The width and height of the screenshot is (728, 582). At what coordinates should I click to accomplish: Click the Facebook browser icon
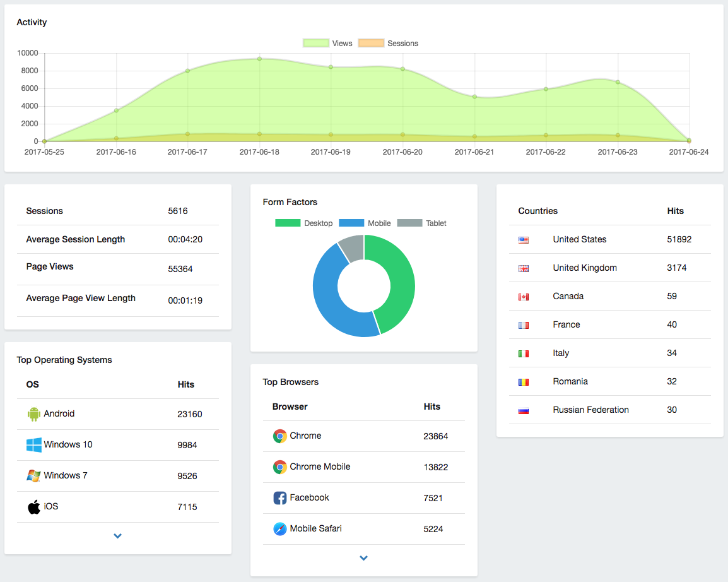point(280,498)
